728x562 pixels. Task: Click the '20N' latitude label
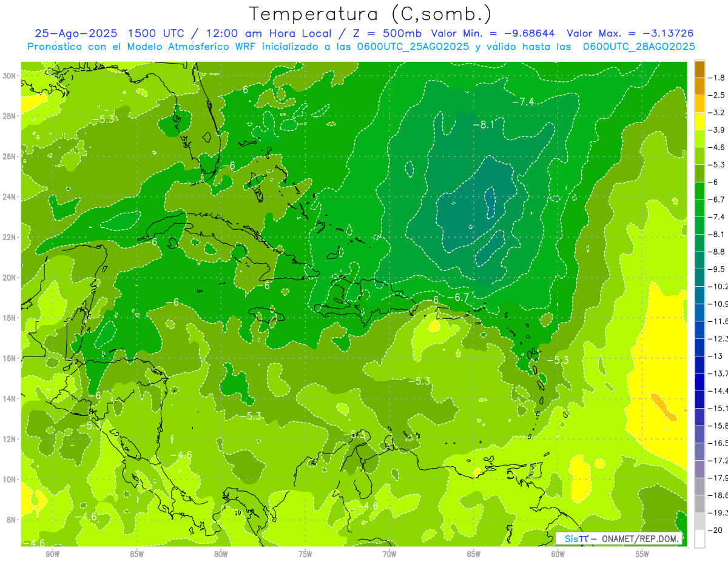[10, 277]
